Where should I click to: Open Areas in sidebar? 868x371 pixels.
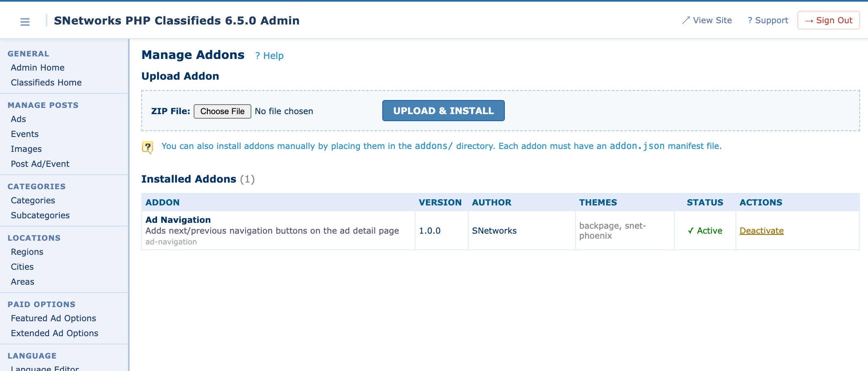tap(22, 282)
